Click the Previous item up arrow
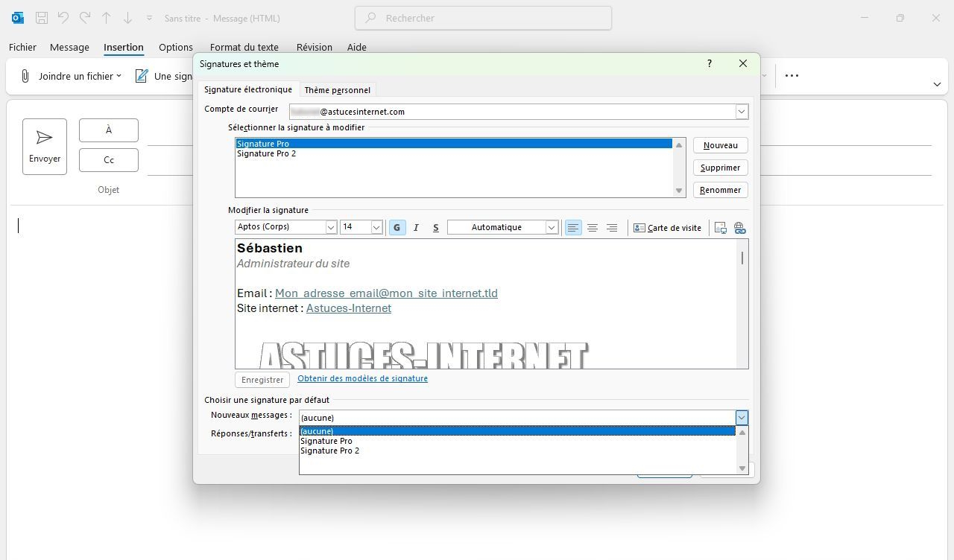Image resolution: width=954 pixels, height=560 pixels. pos(107,18)
